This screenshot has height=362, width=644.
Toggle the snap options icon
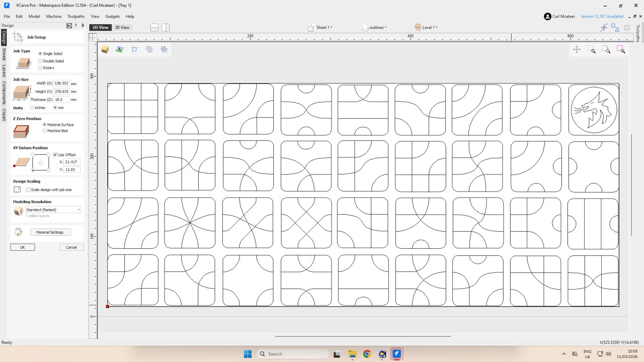point(603,28)
